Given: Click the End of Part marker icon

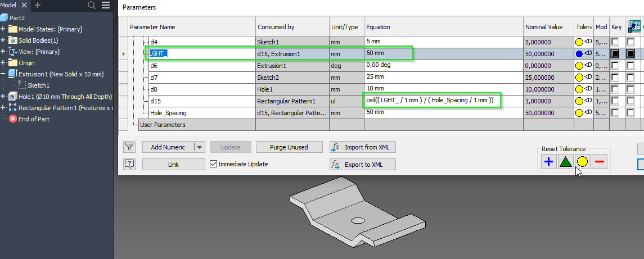Looking at the screenshot, I should pos(13,119).
